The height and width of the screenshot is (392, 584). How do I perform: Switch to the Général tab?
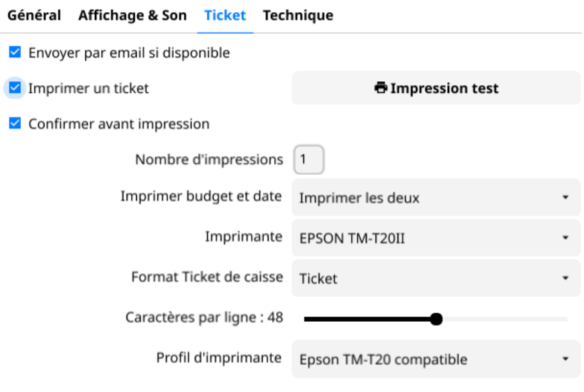(x=33, y=15)
